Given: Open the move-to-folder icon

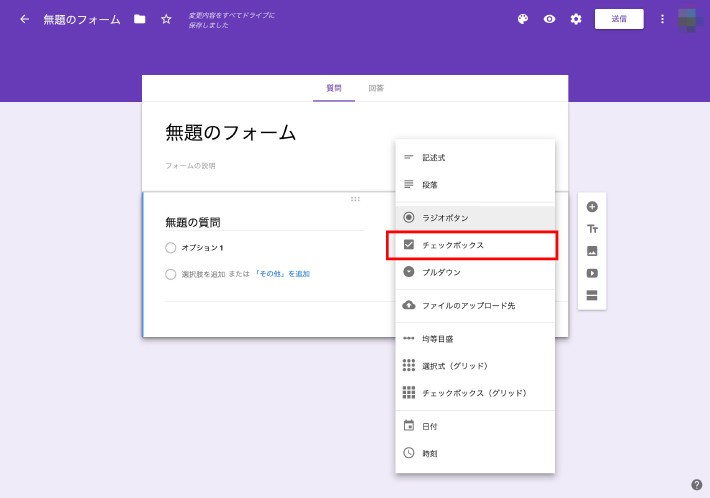Looking at the screenshot, I should [139, 19].
